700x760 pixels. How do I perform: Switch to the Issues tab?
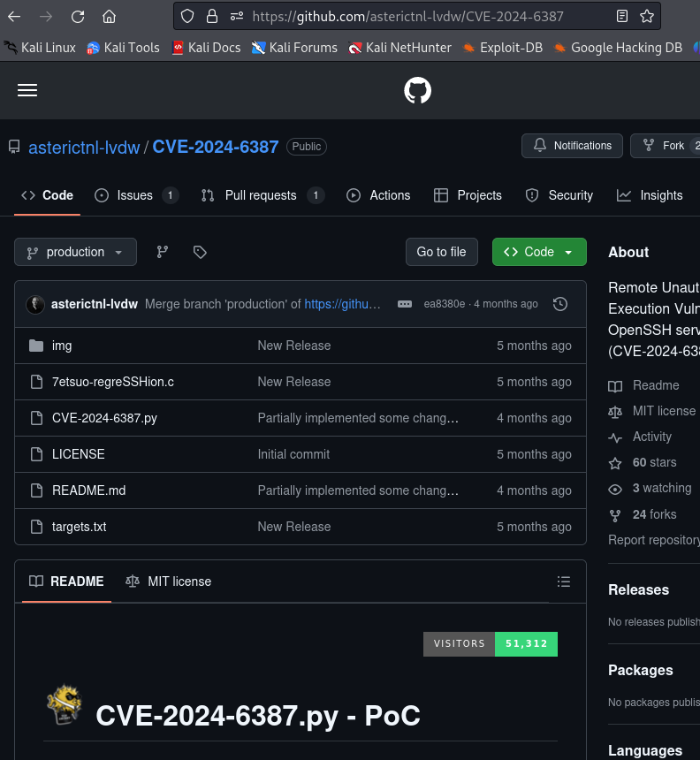(x=136, y=195)
